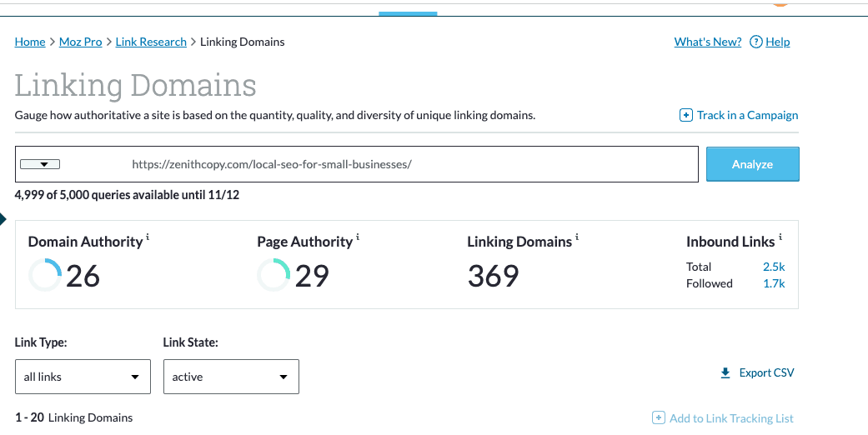868x435 pixels.
Task: Expand the dark arrow on the left edge
Action: point(3,219)
